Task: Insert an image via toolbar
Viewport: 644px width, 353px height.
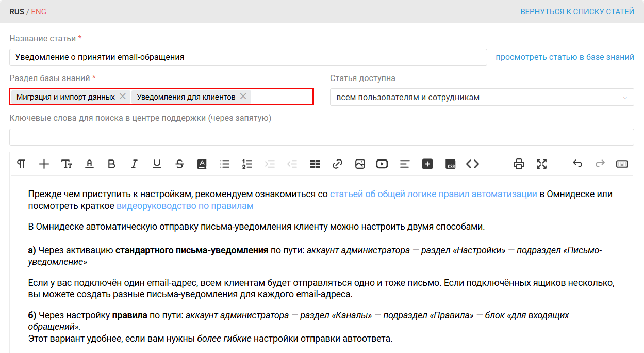Action: (360, 164)
